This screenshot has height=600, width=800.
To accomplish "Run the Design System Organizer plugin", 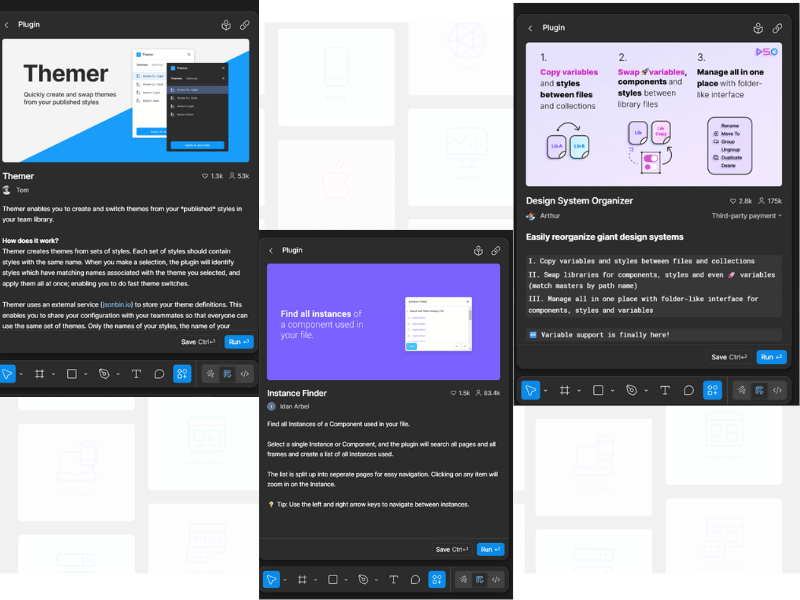I will click(771, 357).
